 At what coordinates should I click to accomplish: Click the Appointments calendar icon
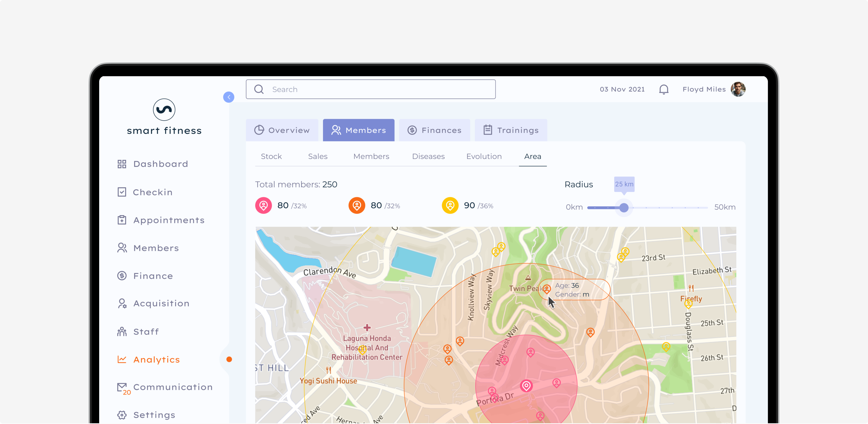pos(122,220)
